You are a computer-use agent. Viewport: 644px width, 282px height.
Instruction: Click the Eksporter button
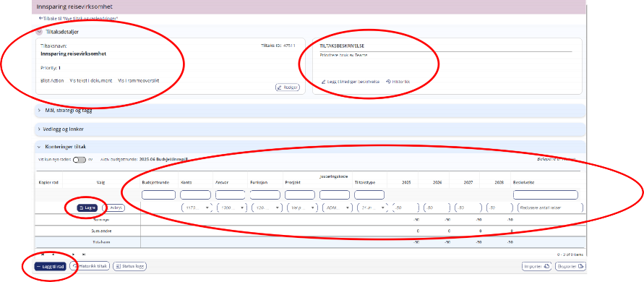point(570,266)
